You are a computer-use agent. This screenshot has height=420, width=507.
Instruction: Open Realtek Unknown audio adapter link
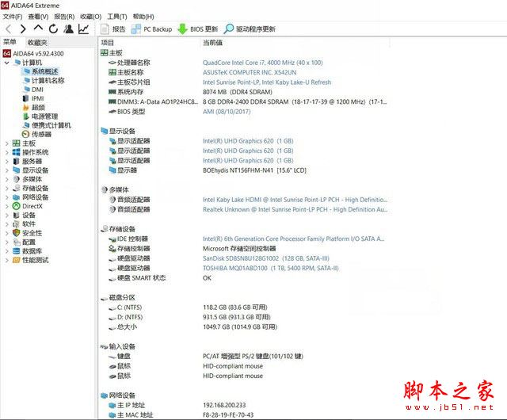click(295, 210)
